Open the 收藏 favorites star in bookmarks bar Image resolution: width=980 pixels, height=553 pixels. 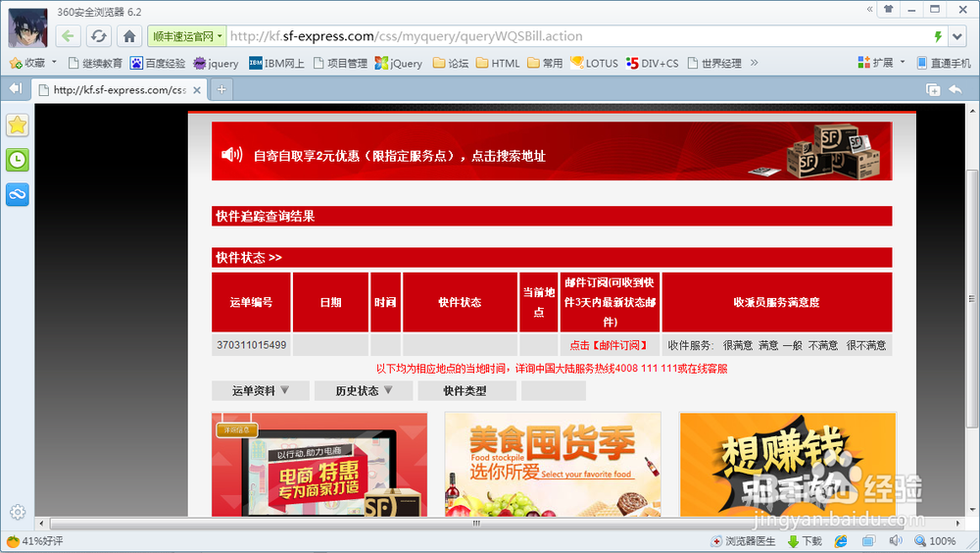tap(28, 63)
